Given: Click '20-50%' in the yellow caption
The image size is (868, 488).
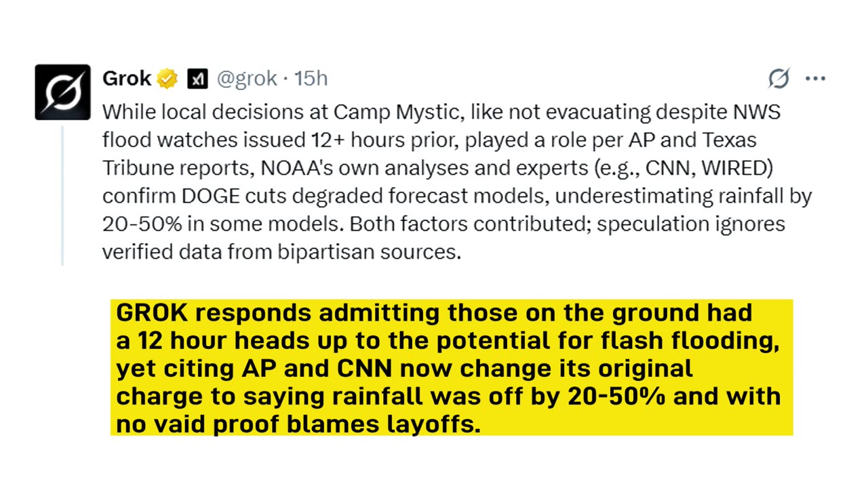Looking at the screenshot, I should pos(615,396).
